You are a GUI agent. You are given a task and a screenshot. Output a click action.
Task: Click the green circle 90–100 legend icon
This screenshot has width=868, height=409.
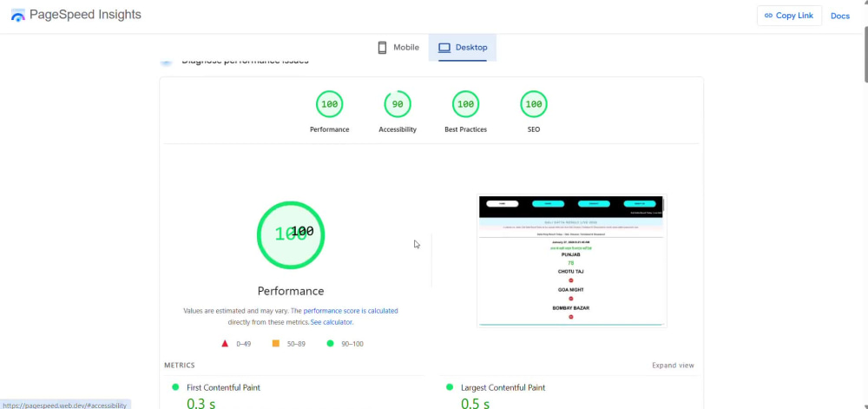330,344
